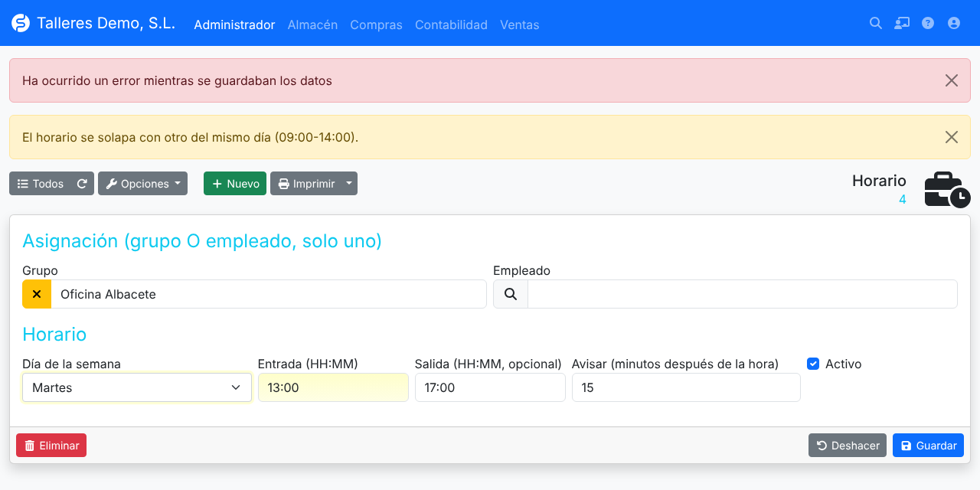Image resolution: width=980 pixels, height=490 pixels.
Task: Create a new schedule with Nuevo
Action: [x=235, y=184]
